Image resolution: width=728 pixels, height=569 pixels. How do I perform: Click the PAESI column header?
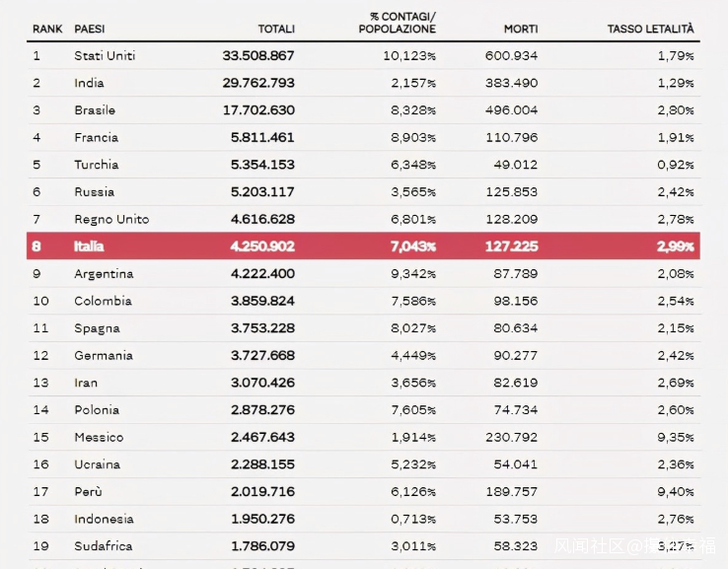tap(91, 30)
